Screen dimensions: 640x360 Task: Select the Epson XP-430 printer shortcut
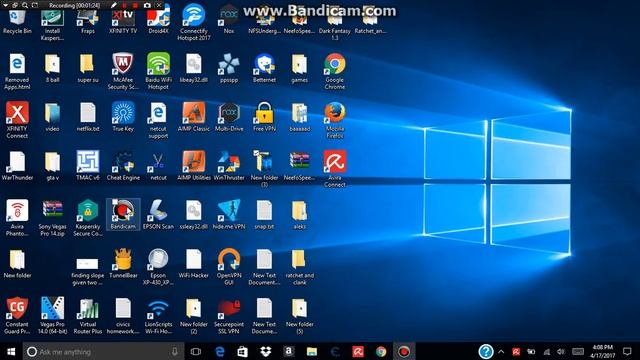pos(158,267)
